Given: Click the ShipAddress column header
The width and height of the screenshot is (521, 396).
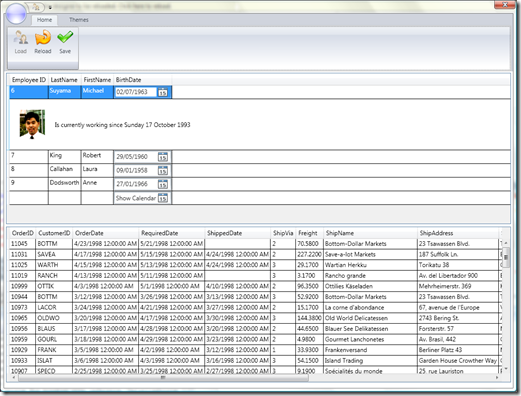Looking at the screenshot, I should click(458, 233).
